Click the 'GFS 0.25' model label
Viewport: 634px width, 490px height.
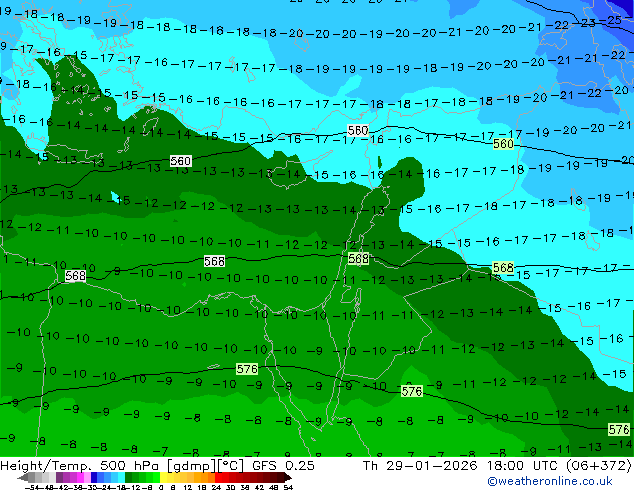click(283, 466)
